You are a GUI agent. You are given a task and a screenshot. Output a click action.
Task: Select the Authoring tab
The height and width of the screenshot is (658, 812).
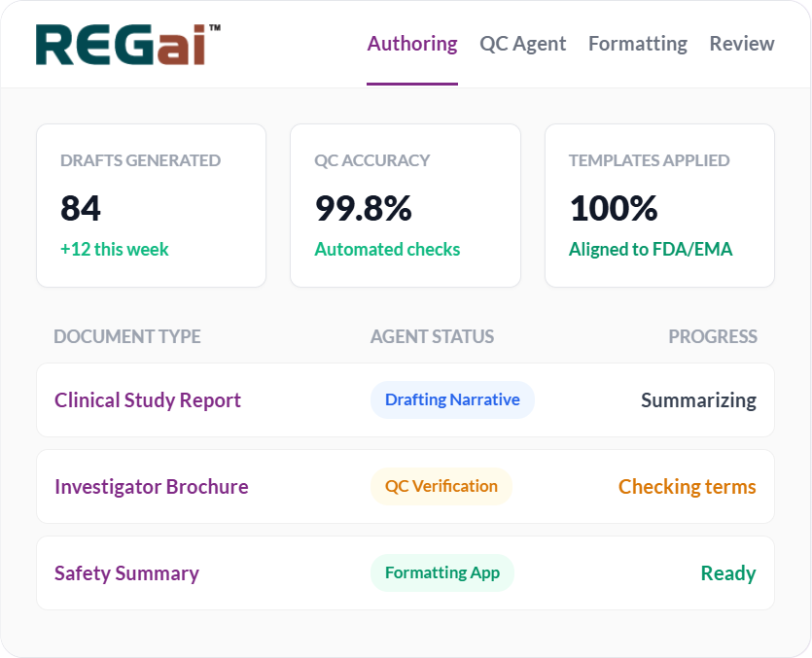point(411,43)
